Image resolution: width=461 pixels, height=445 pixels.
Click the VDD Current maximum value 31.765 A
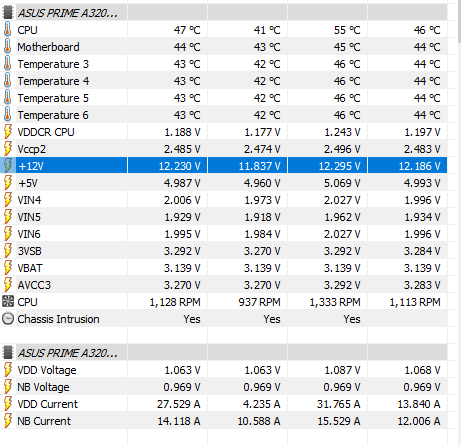[x=338, y=404]
